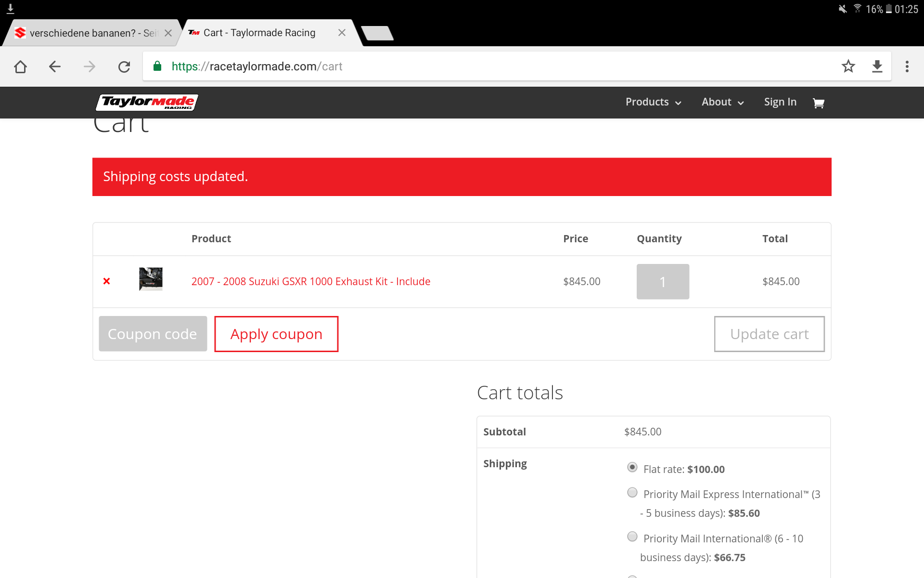Click the quantity field showing 1

point(663,282)
